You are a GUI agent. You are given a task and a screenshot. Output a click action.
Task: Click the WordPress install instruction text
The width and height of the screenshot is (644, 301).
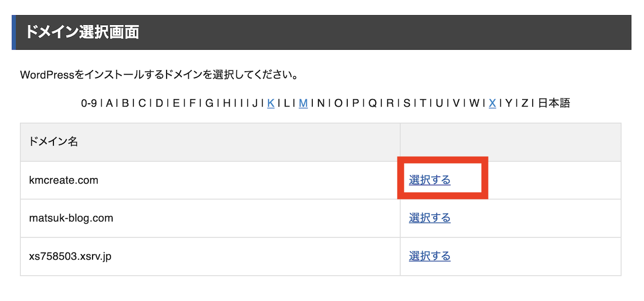pyautogui.click(x=159, y=75)
